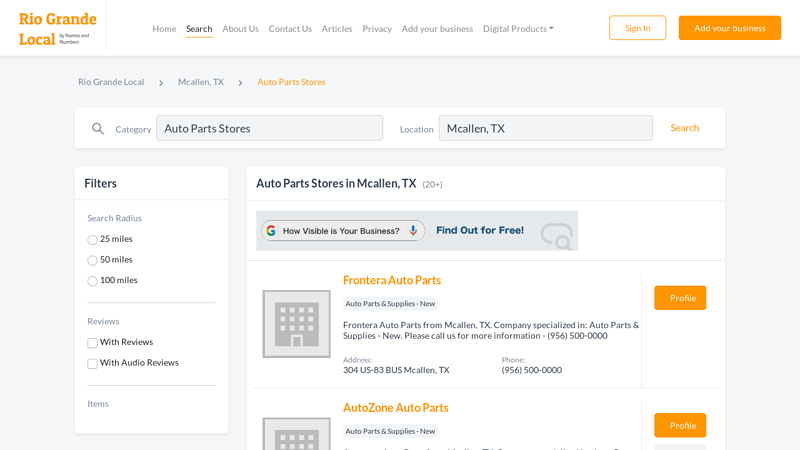Click the orange Add your business button
The width and height of the screenshot is (800, 450).
tap(730, 28)
